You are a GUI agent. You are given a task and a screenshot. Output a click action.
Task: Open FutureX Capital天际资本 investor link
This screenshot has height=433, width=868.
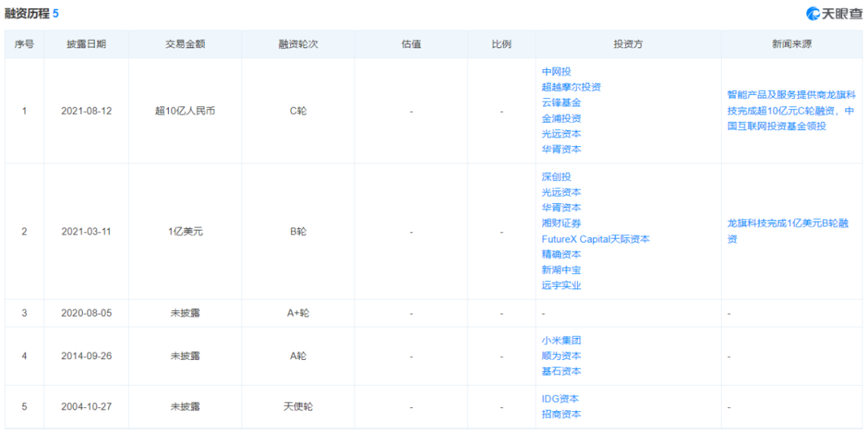click(596, 239)
